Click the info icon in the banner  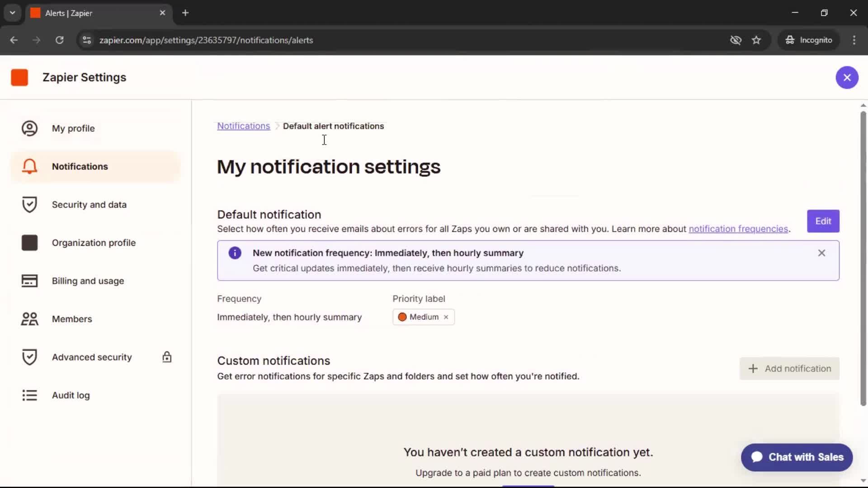click(x=235, y=253)
